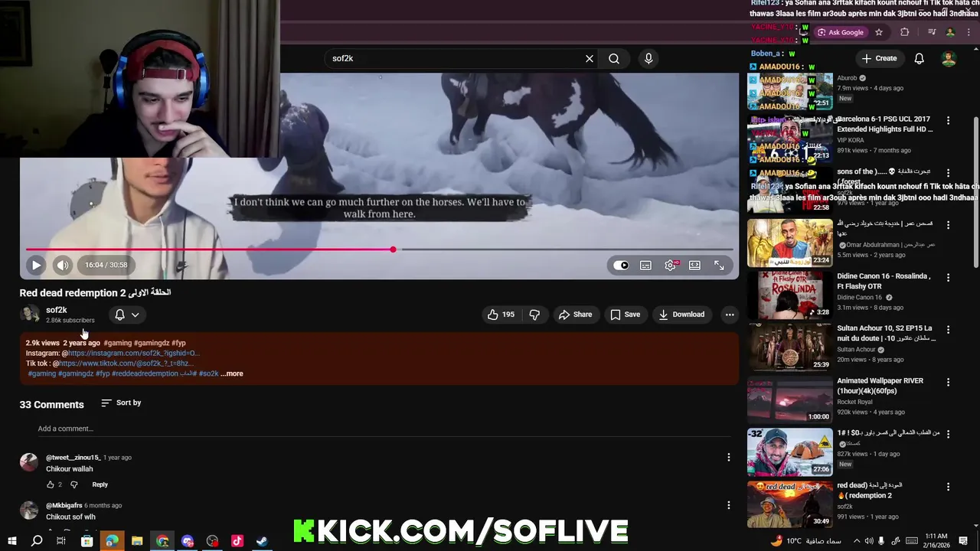Image resolution: width=980 pixels, height=551 pixels.
Task: Open Barcelona 6-1 PSG video thumbnail
Action: click(790, 139)
